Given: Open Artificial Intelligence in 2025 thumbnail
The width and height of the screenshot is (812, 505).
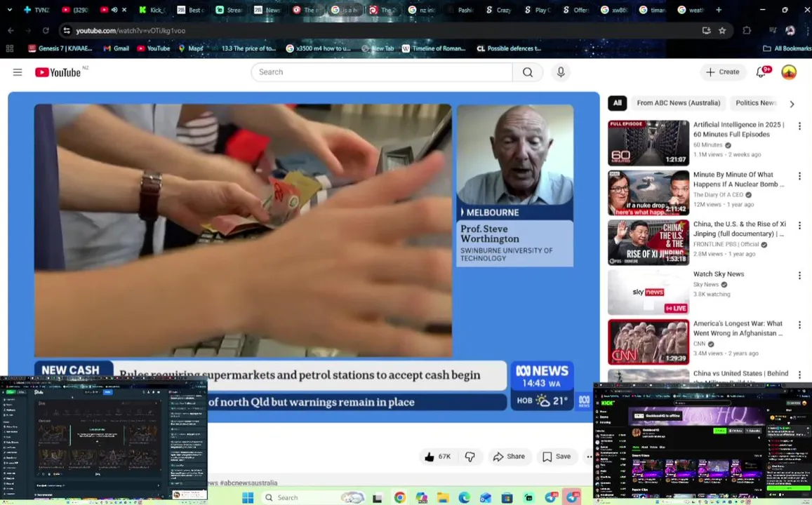Looking at the screenshot, I should click(x=648, y=143).
